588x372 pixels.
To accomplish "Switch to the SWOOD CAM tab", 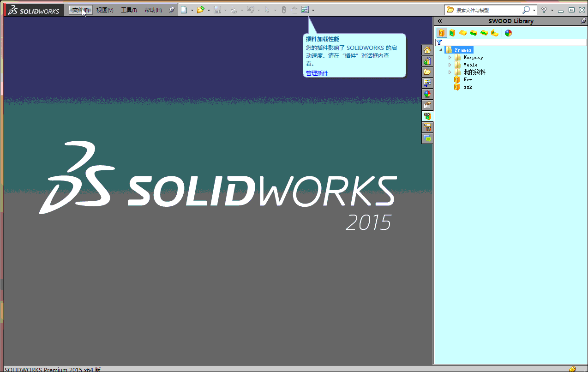I will (427, 127).
